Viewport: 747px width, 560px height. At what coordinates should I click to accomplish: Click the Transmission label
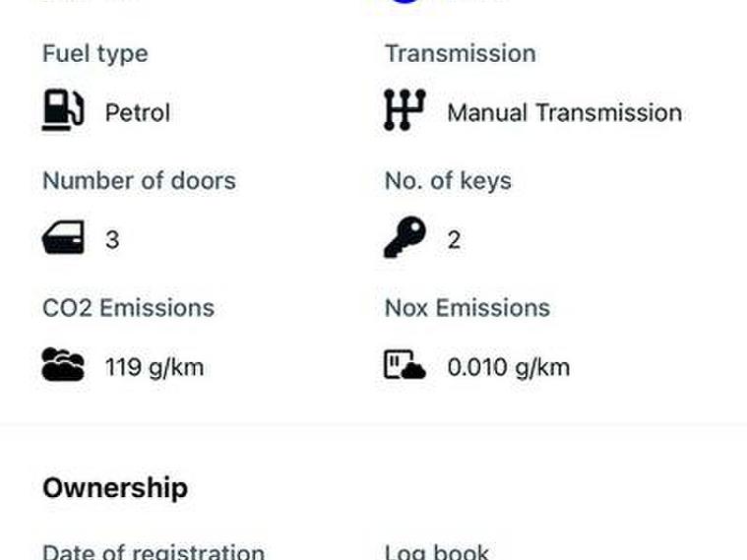(460, 53)
